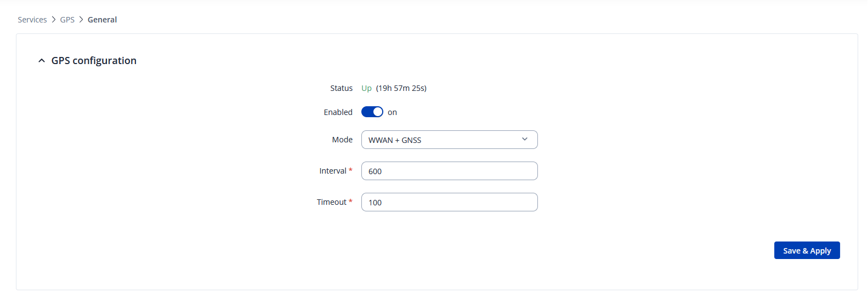Toggle the Enabled switch off
This screenshot has width=868, height=299.
(x=372, y=112)
